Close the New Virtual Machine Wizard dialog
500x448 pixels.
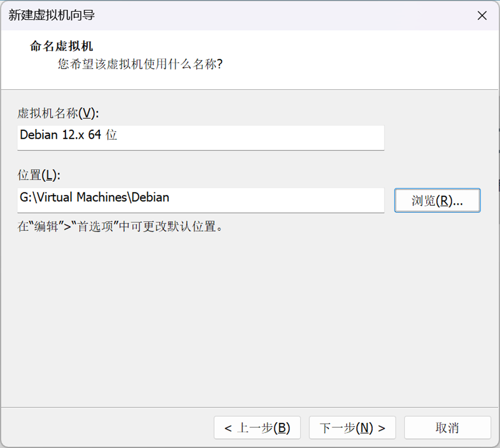coord(482,16)
